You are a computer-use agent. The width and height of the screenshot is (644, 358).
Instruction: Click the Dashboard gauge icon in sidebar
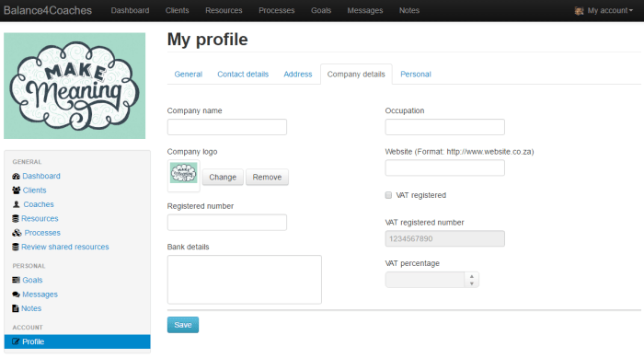(16, 177)
